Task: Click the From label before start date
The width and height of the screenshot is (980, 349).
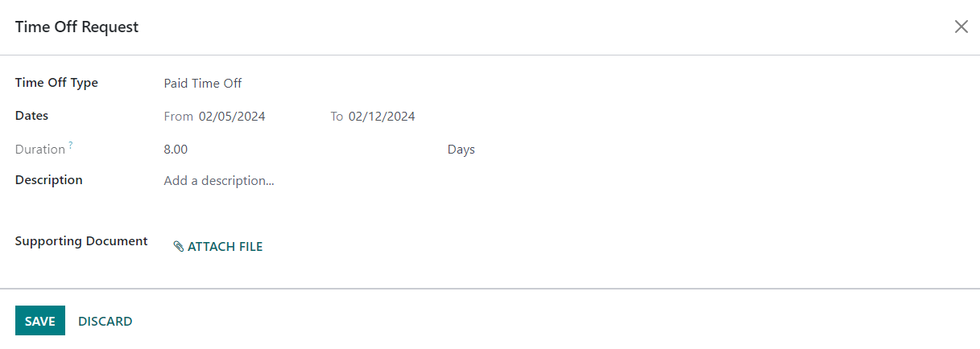Action: tap(178, 117)
